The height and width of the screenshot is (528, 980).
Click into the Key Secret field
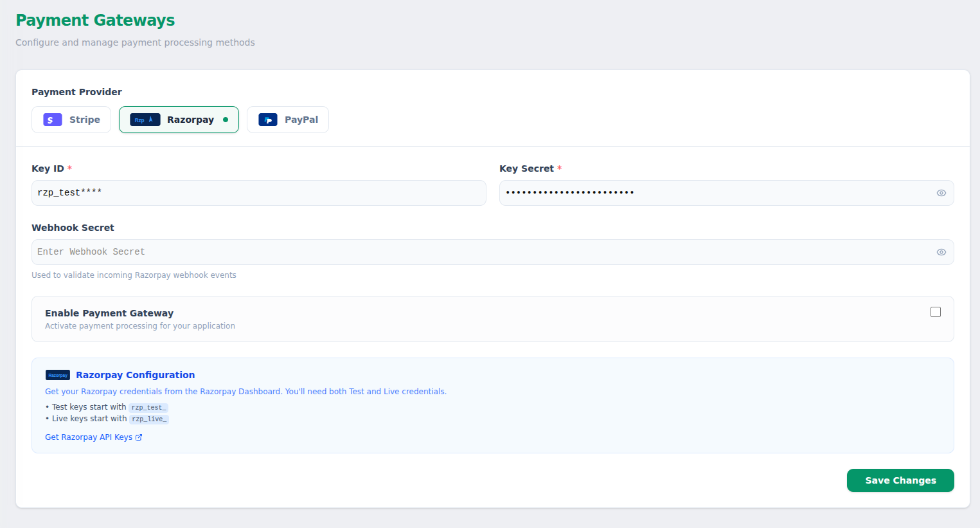727,193
